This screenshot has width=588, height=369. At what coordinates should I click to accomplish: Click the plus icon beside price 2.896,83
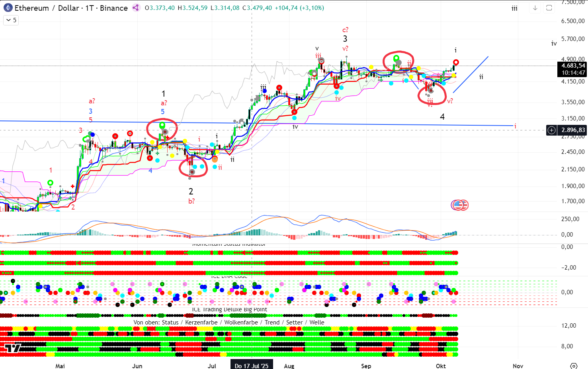[x=551, y=130]
